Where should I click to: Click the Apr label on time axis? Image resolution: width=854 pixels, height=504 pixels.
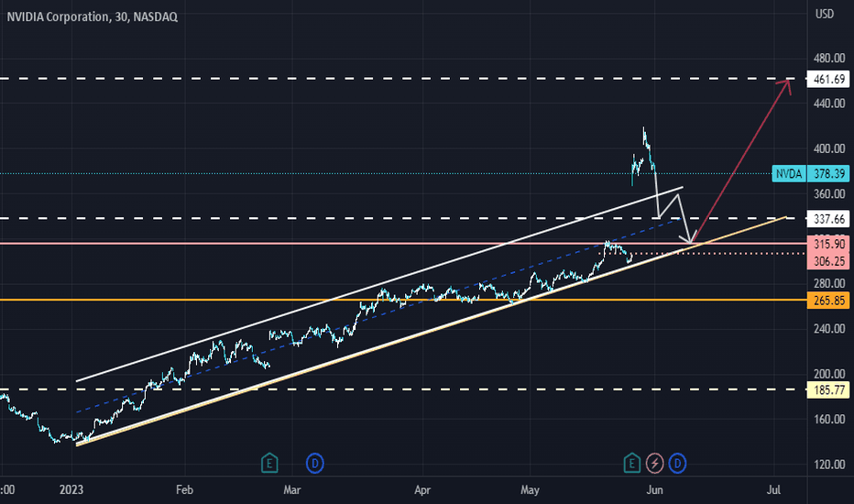pyautogui.click(x=422, y=490)
